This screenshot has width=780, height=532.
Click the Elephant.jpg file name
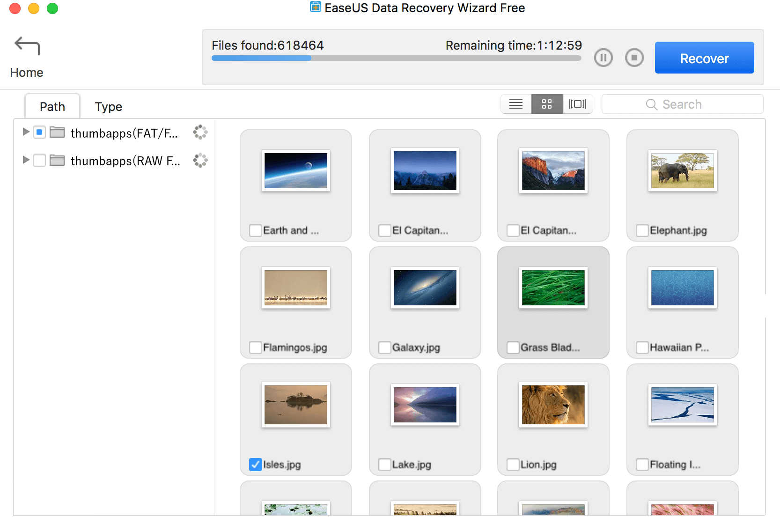click(x=678, y=230)
